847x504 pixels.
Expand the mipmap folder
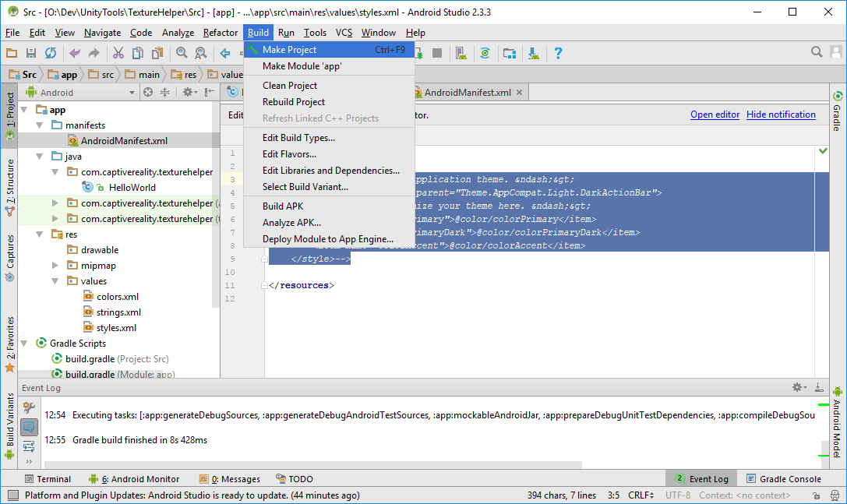point(55,265)
